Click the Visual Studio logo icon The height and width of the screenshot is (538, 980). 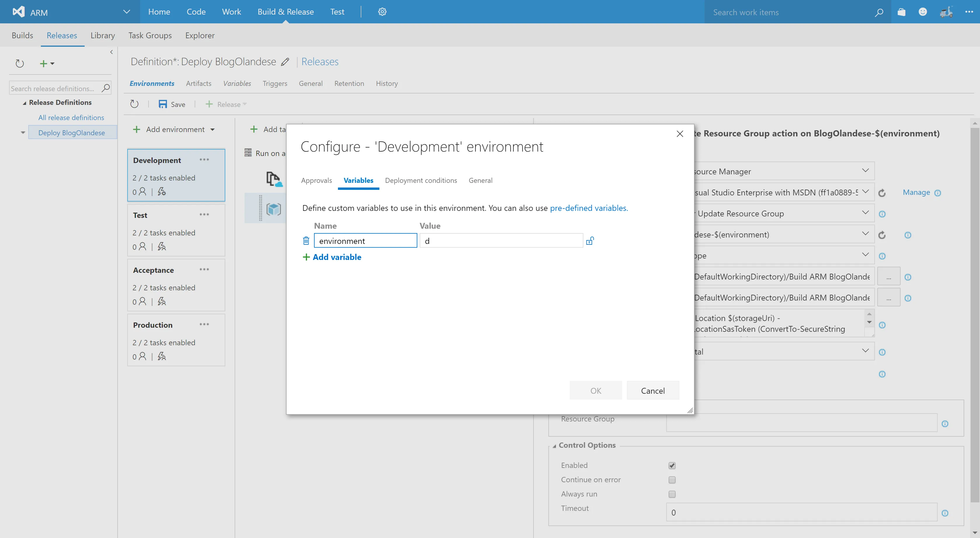coord(18,12)
